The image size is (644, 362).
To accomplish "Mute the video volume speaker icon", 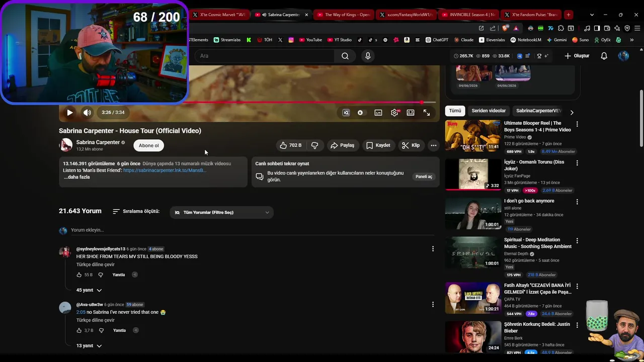I will coord(87,113).
